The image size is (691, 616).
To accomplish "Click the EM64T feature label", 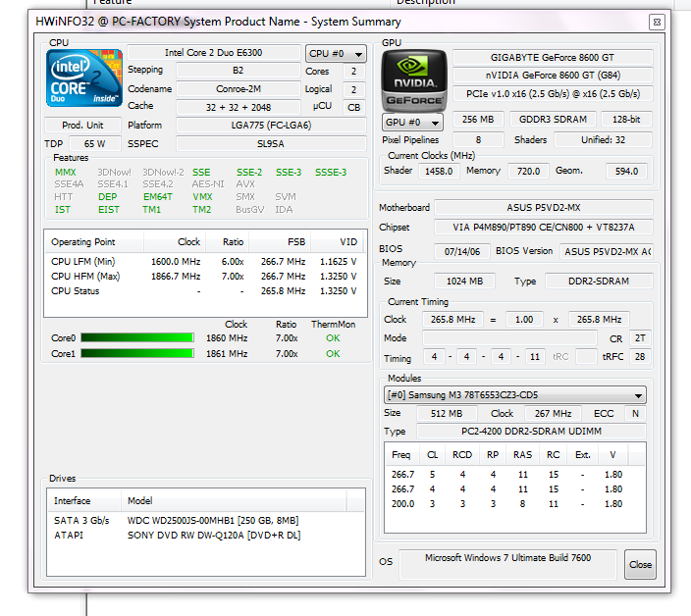I will [x=157, y=197].
